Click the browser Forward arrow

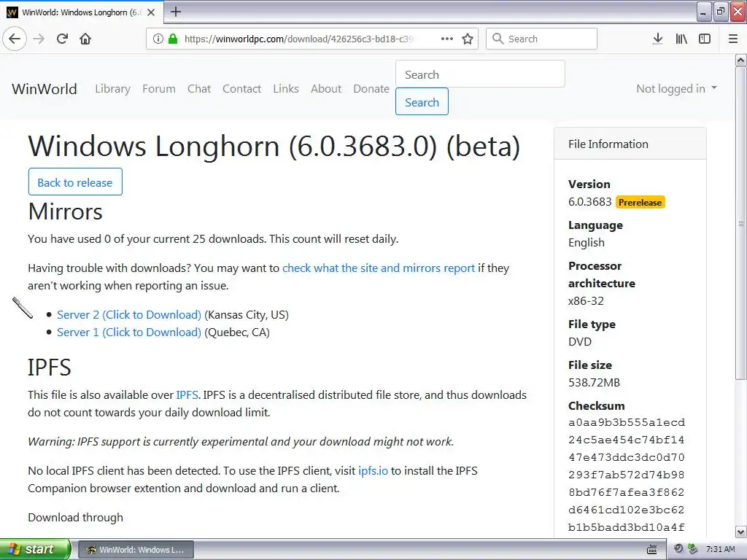pos(39,39)
